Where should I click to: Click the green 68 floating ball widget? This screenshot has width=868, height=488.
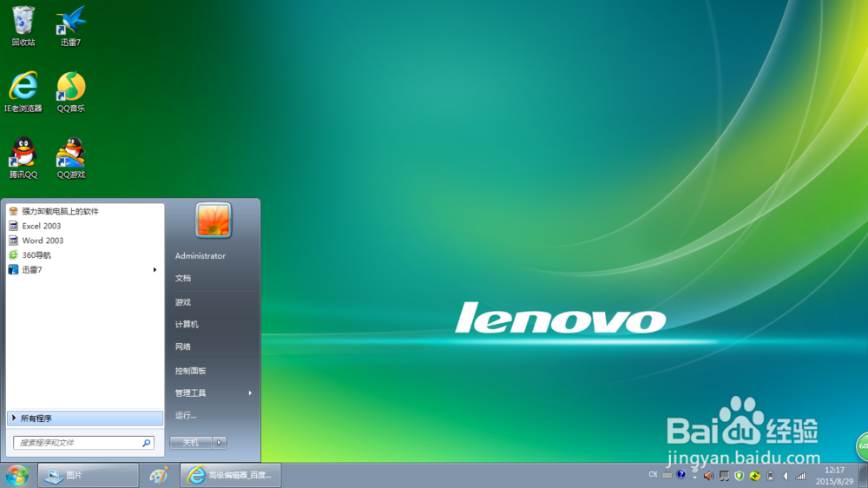tap(863, 446)
